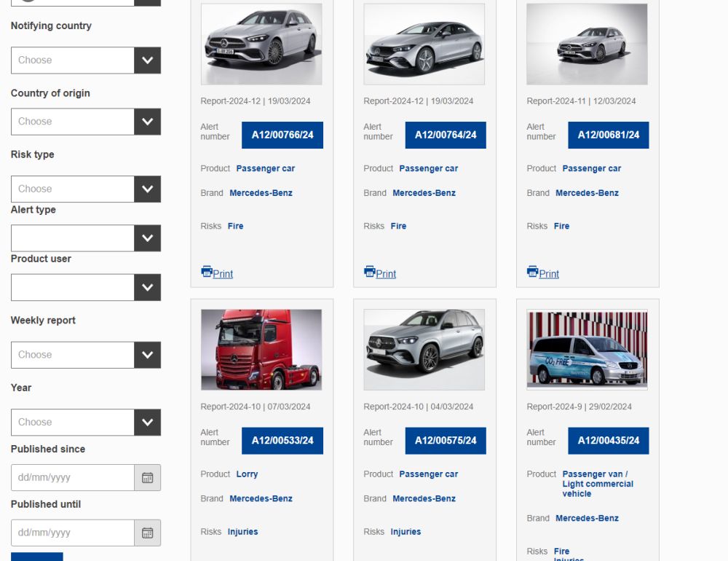Screen dimensions: 728x561
Task: Click the print icon under alert A12/00766/24
Action: pos(207,272)
